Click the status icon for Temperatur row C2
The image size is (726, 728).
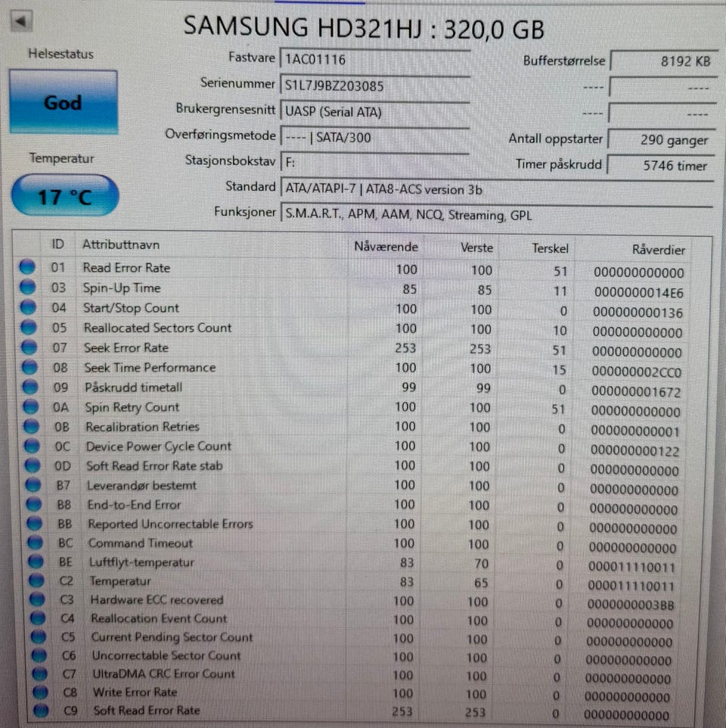(x=36, y=580)
